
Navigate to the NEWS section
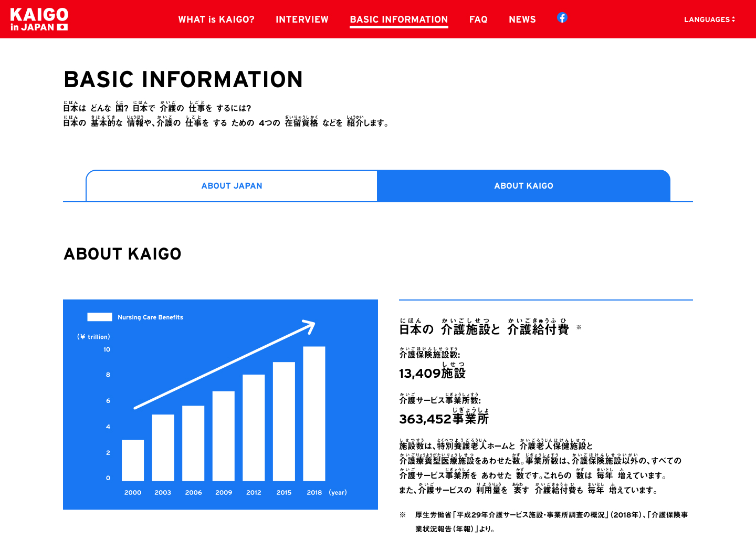tap(522, 19)
